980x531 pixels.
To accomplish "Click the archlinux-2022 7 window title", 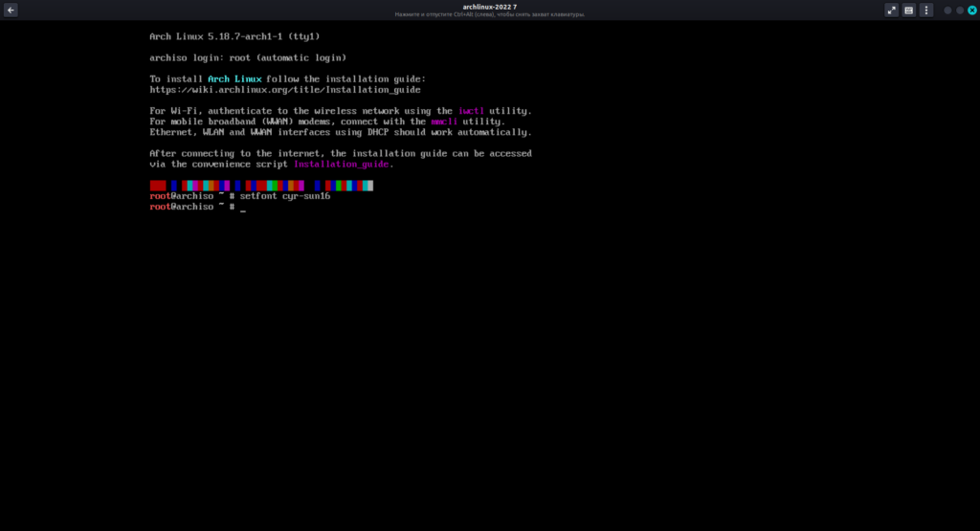I will (489, 7).
